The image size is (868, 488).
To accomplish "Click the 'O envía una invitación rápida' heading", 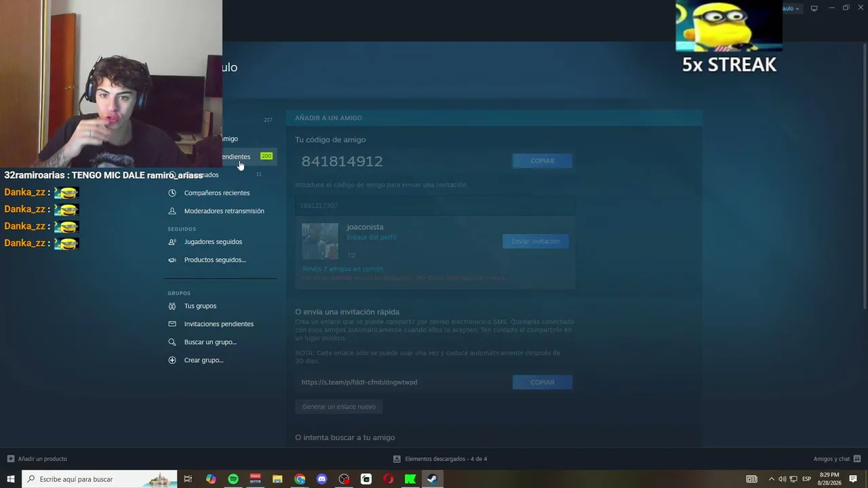I will tap(347, 312).
